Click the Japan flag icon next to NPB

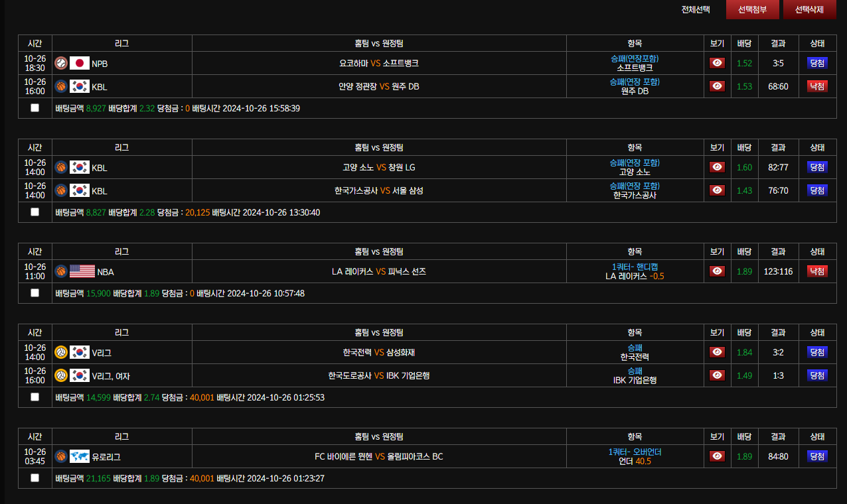[x=80, y=64]
